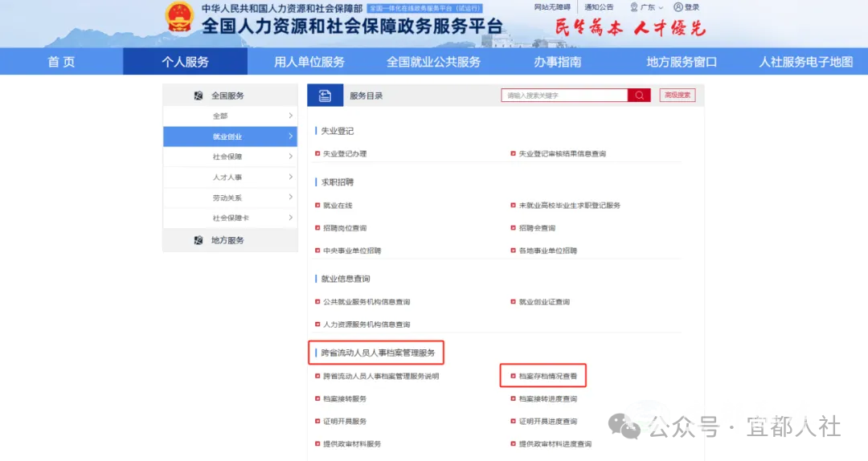Click the 服务目录 title text
The image size is (868, 461).
tap(366, 96)
